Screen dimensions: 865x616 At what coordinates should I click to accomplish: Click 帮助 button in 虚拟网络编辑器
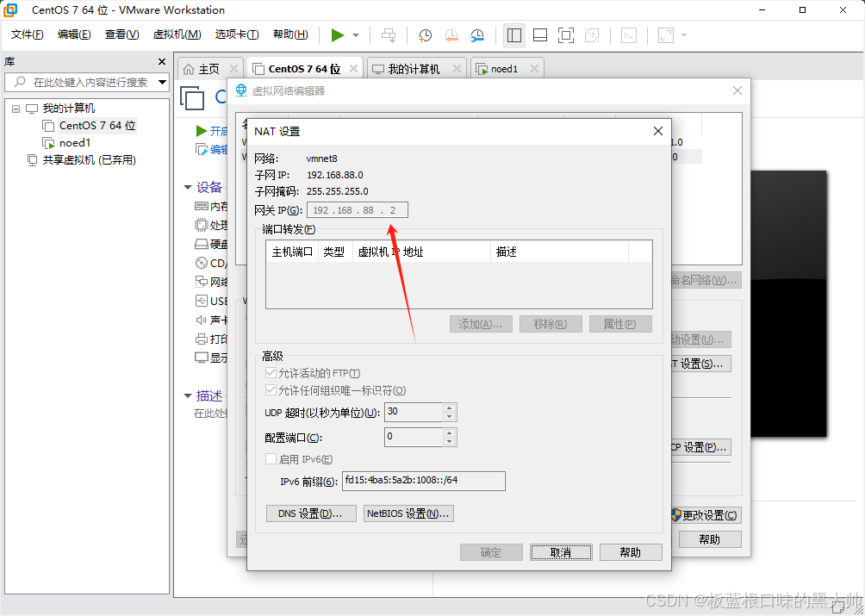click(709, 539)
